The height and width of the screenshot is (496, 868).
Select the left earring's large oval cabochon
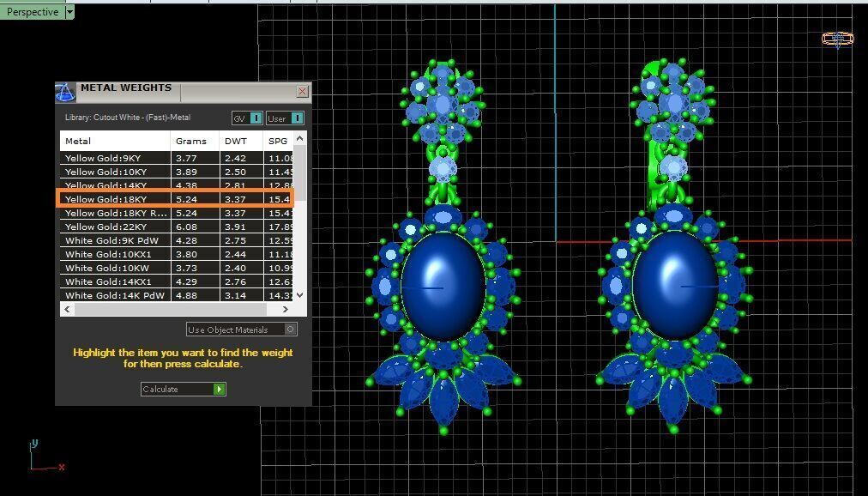443,287
